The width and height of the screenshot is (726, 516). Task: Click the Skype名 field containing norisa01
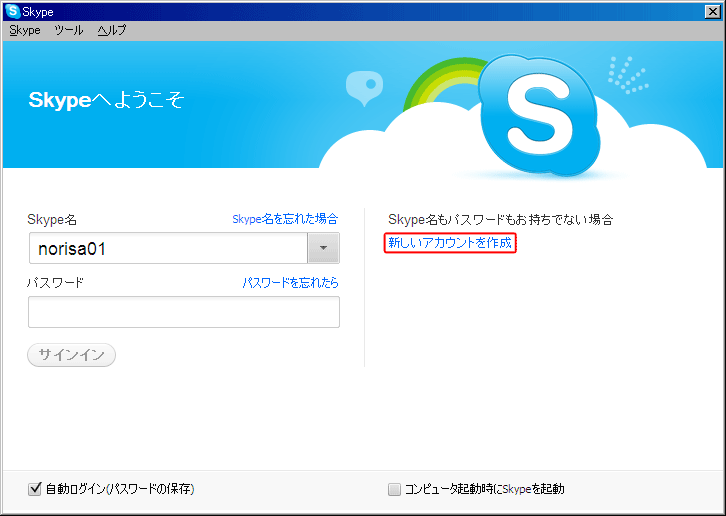tap(168, 248)
